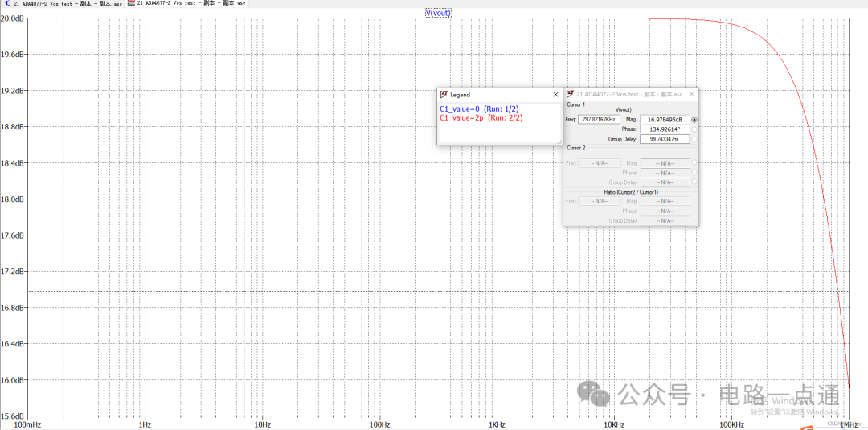Open the LT icon menu in Legend window
Viewport: 868px width, 430px height.
coord(444,95)
